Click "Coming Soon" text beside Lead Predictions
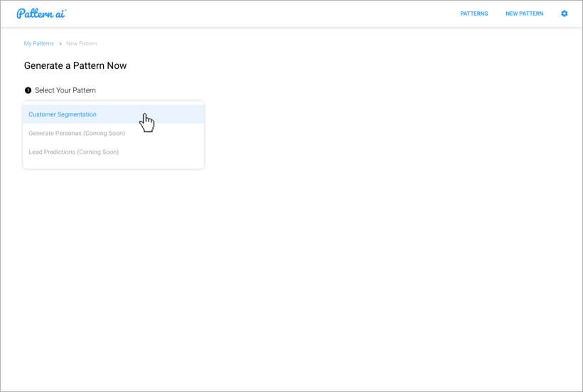This screenshot has height=392, width=583. click(x=100, y=152)
